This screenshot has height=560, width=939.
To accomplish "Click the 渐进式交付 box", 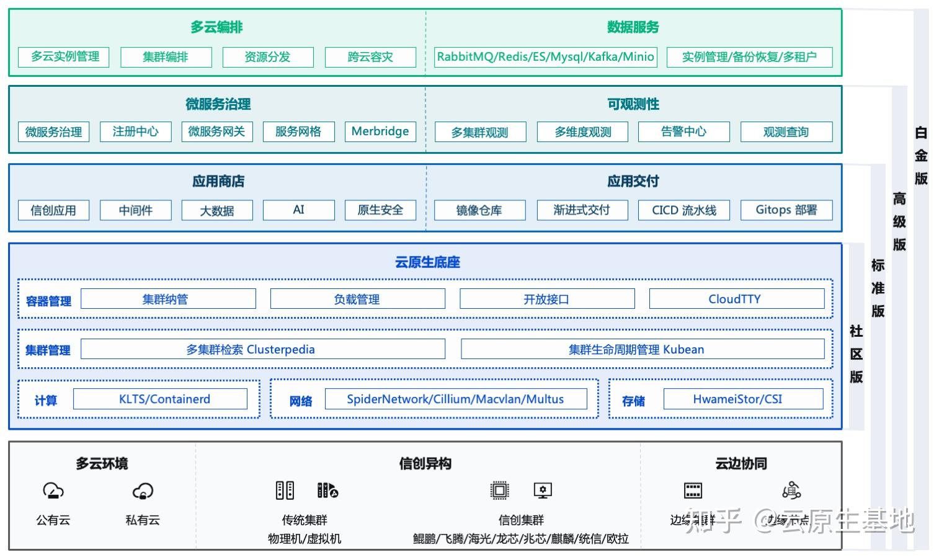I will pos(582,210).
